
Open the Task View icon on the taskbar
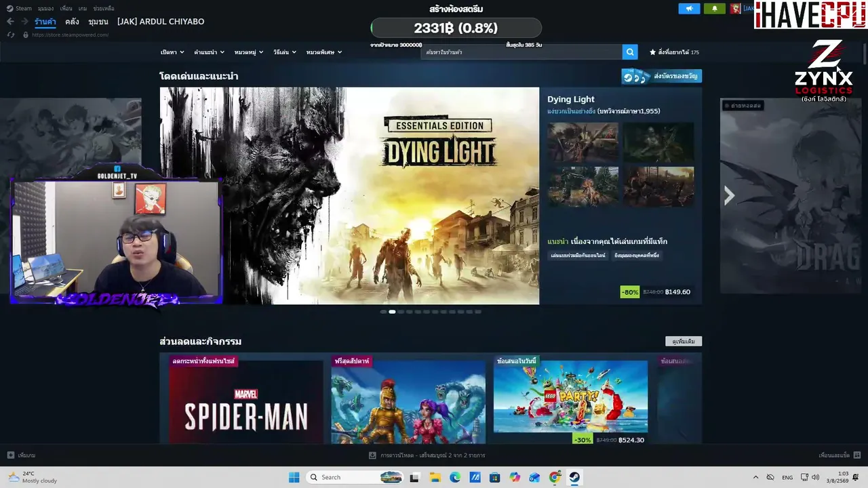pos(414,477)
